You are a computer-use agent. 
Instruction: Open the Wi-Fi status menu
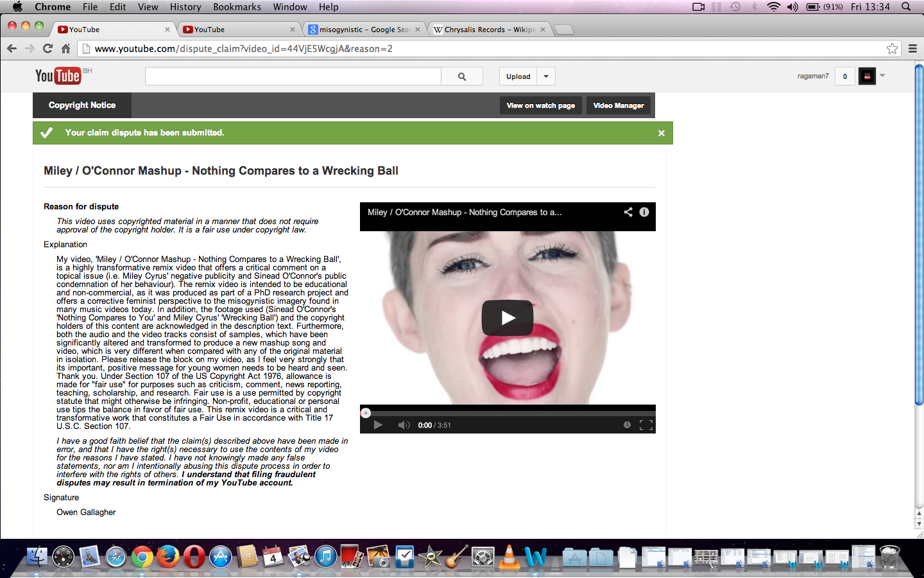click(x=774, y=6)
